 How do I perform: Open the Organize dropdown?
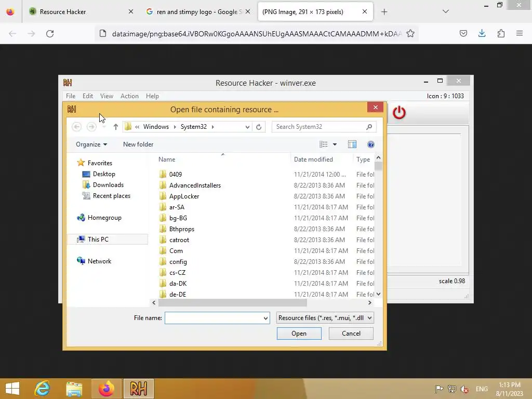(91, 144)
